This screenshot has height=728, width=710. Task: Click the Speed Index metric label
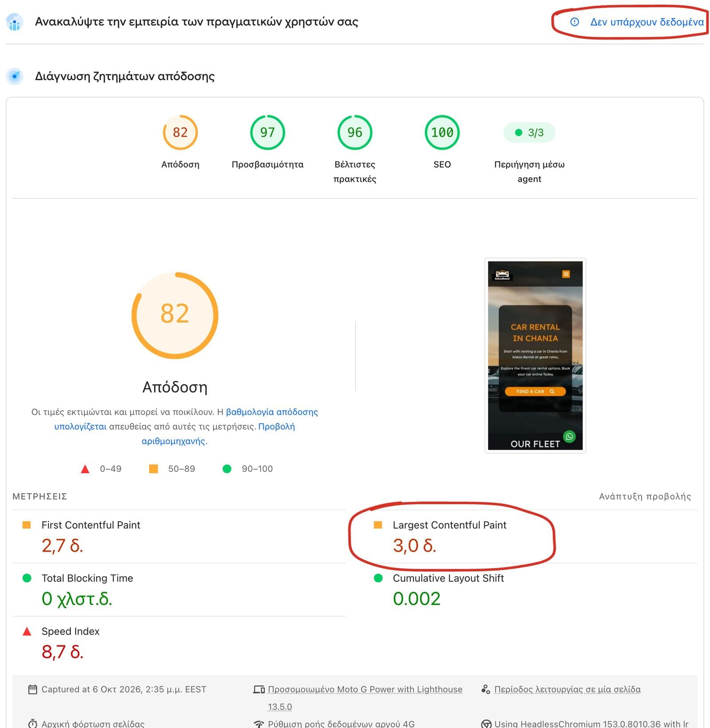[x=70, y=631]
